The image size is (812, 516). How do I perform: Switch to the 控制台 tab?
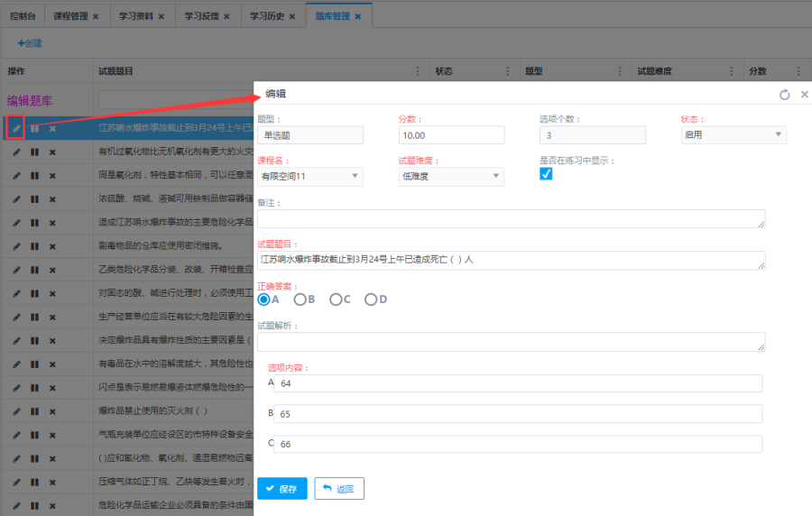pyautogui.click(x=23, y=16)
